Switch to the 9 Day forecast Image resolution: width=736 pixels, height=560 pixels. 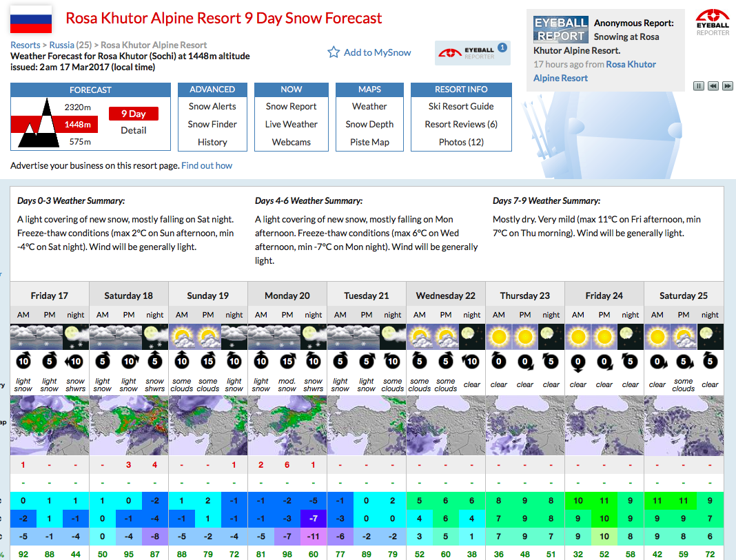pos(133,114)
